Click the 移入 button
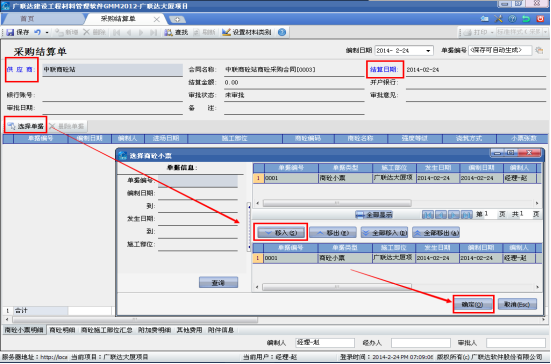Screen dimensions: 551x364 281,233
